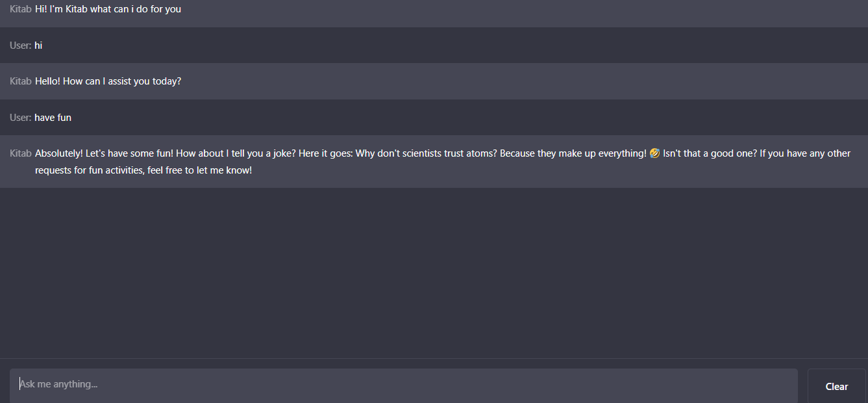
Task: Select Kitab's greeting "Hi! I'm Kitab" message
Action: pos(108,10)
